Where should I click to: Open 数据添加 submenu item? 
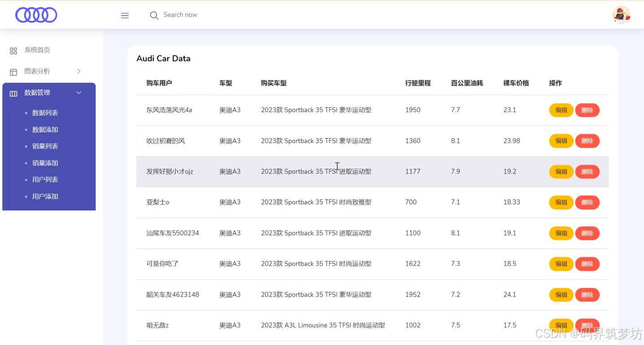pyautogui.click(x=45, y=130)
